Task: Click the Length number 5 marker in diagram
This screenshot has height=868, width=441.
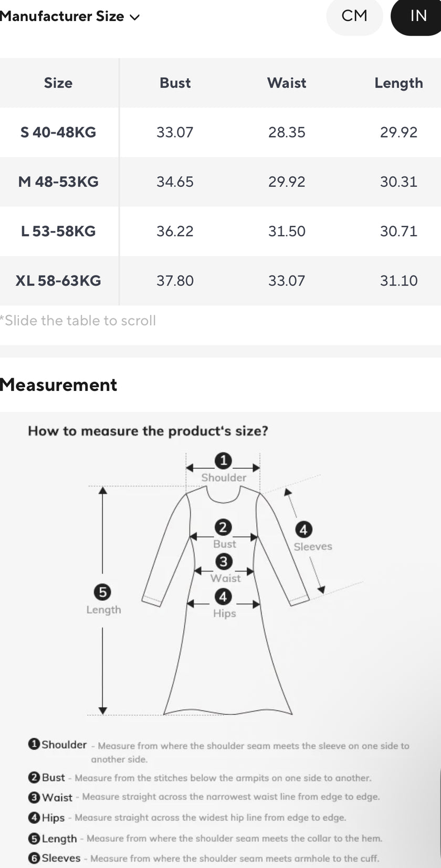Action: coord(102,592)
